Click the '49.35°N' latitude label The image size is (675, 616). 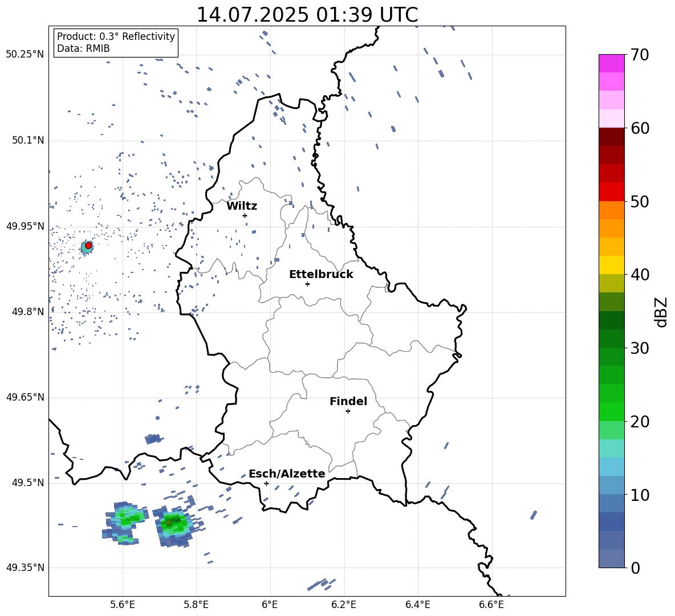pos(25,568)
